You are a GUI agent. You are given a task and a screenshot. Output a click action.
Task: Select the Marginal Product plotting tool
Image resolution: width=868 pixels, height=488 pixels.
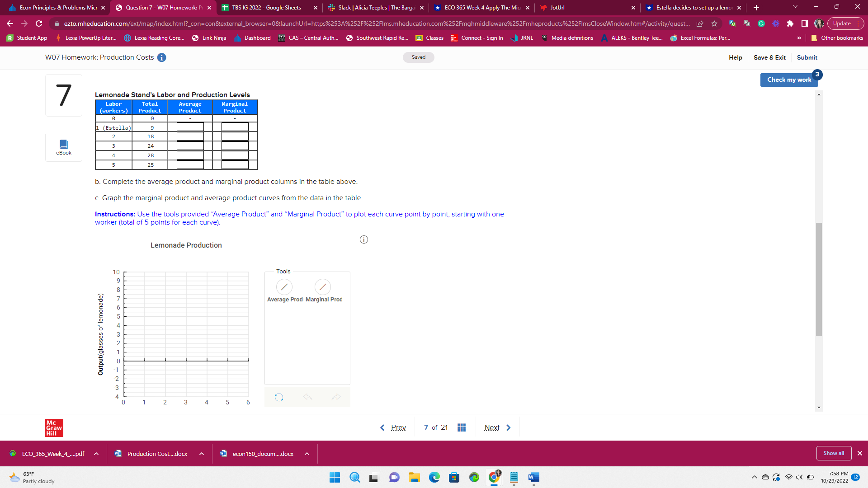323,286
